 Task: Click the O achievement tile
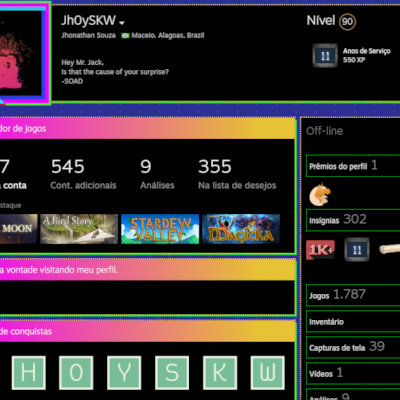point(76,373)
